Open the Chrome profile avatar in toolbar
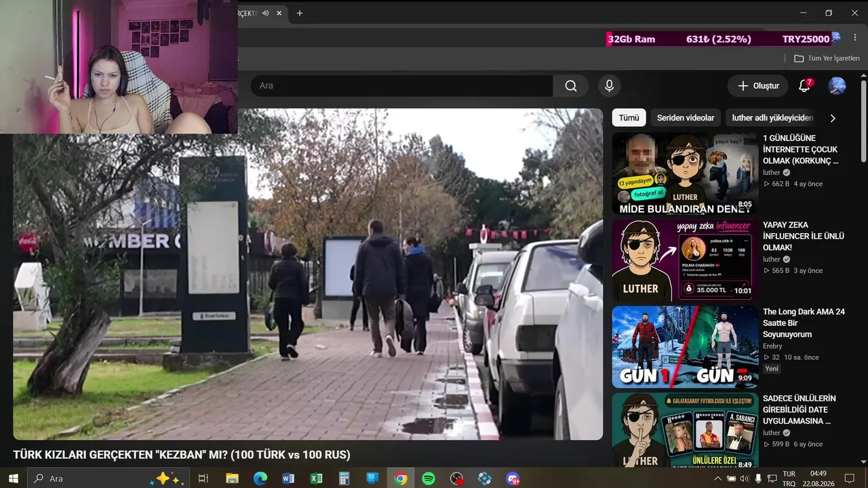The width and height of the screenshot is (868, 488). coord(835,37)
